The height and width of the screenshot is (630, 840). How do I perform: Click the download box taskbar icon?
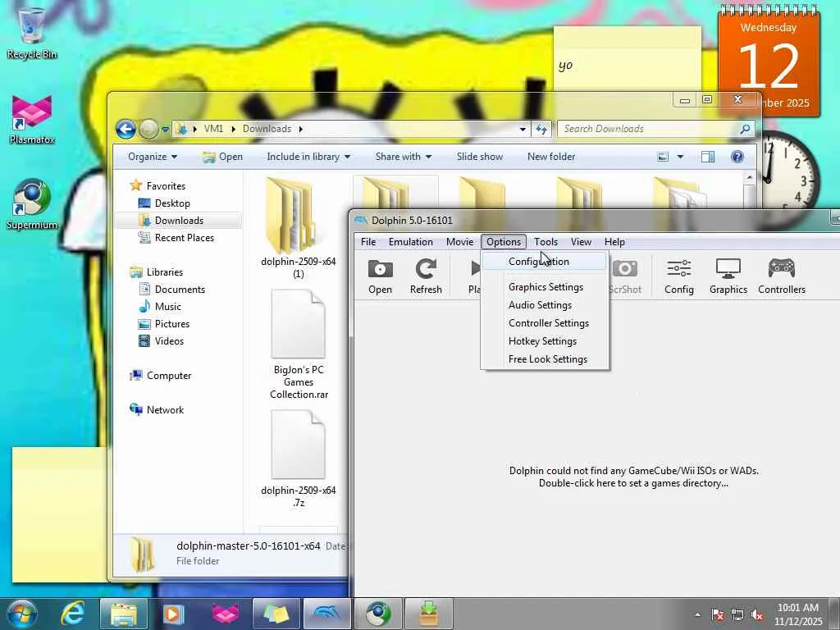(x=428, y=614)
